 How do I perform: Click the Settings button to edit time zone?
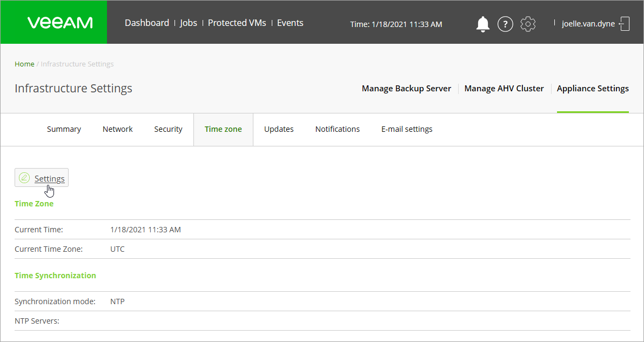click(42, 178)
